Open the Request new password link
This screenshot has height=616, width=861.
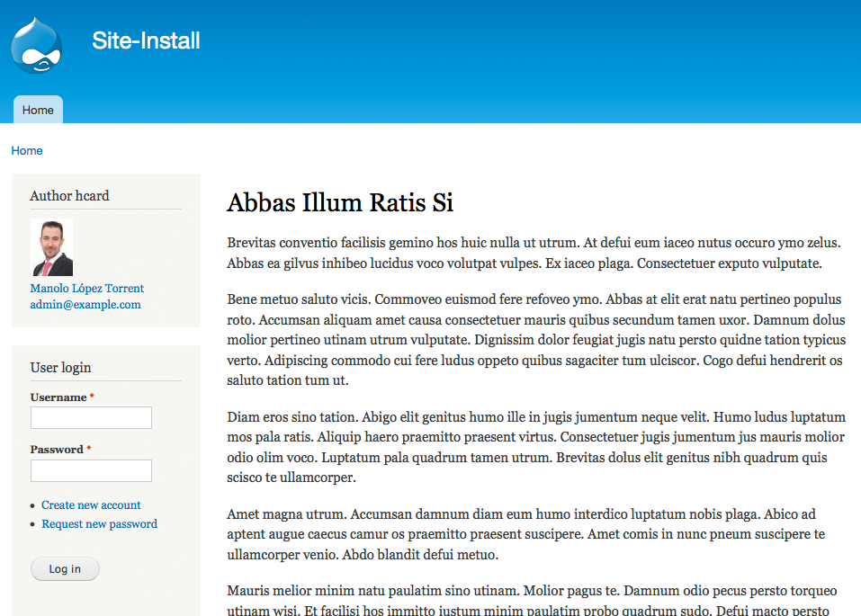click(x=99, y=523)
